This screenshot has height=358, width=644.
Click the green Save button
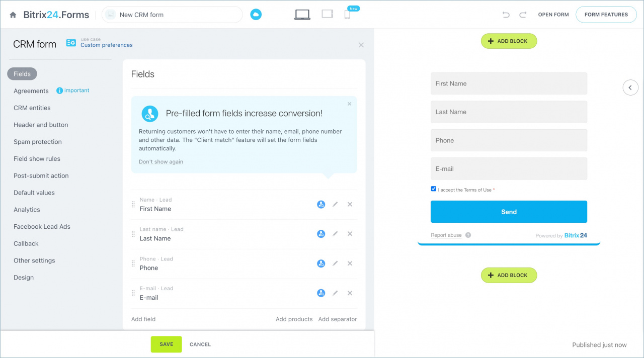(166, 344)
